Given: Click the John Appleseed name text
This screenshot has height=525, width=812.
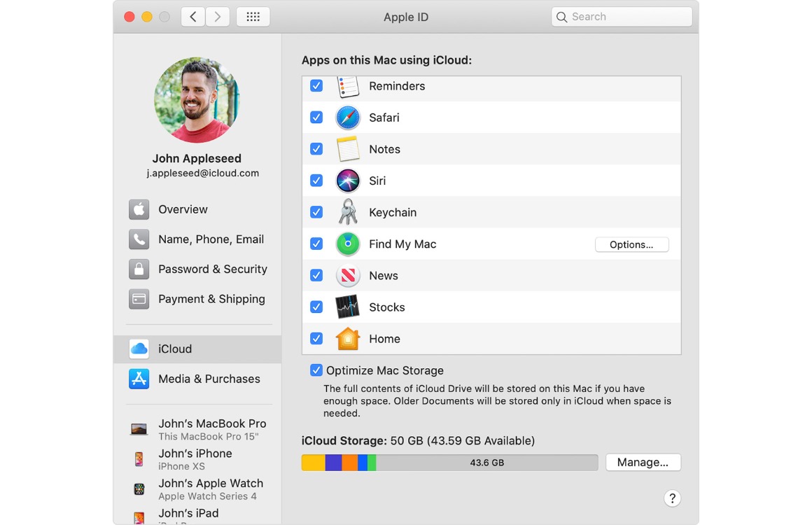Looking at the screenshot, I should (197, 158).
